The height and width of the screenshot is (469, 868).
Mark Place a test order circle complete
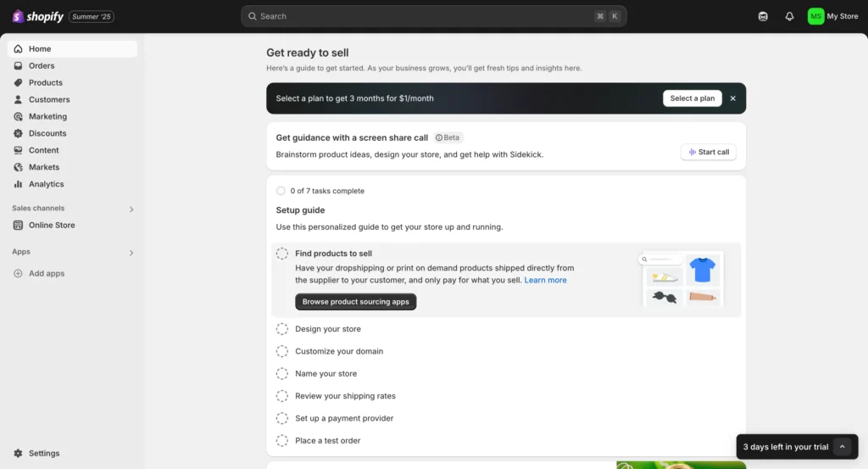tap(282, 441)
